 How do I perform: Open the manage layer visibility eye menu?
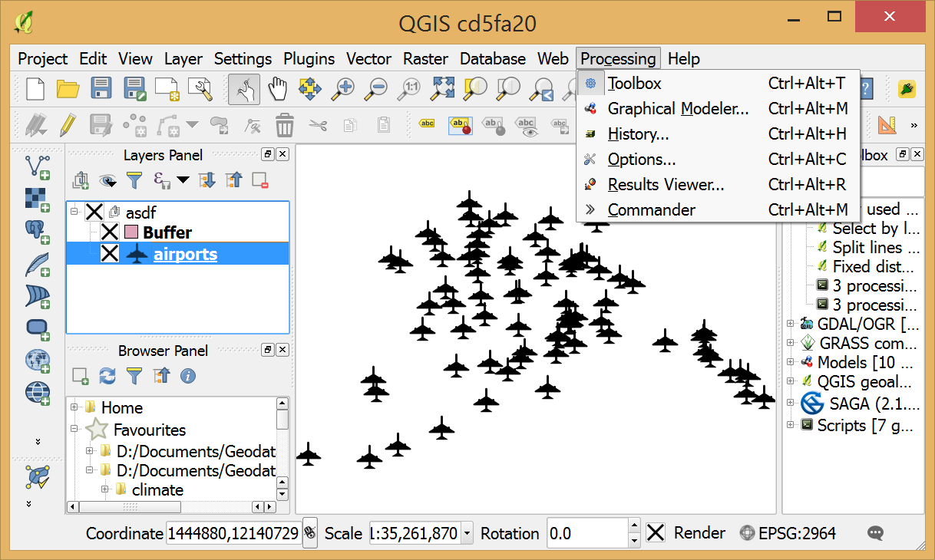[x=107, y=180]
